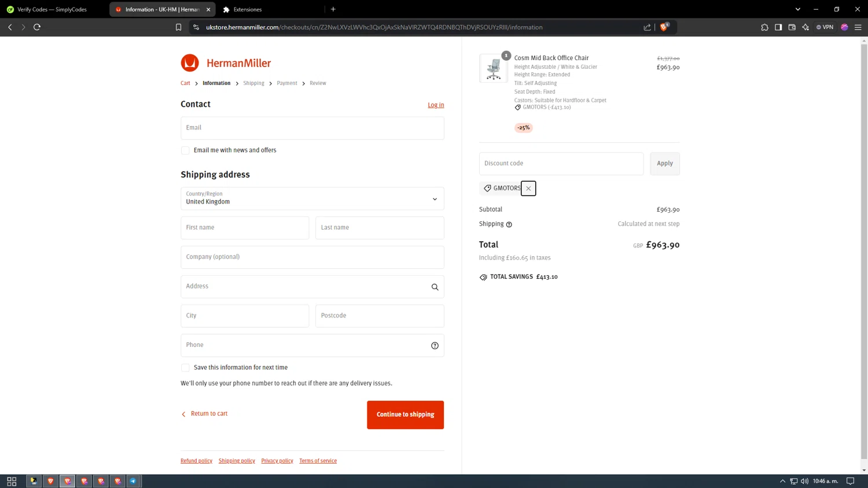Click Return to cart link

204,413
